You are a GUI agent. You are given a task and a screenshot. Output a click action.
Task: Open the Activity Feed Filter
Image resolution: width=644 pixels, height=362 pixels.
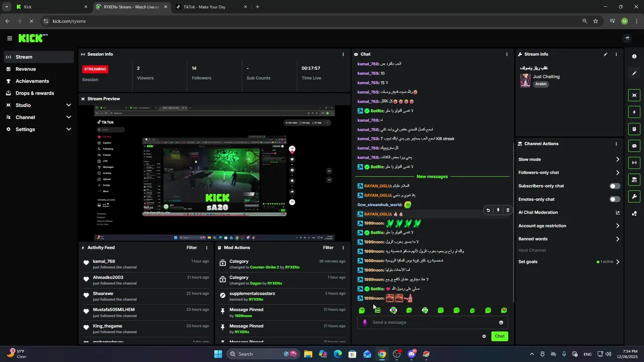tap(192, 248)
